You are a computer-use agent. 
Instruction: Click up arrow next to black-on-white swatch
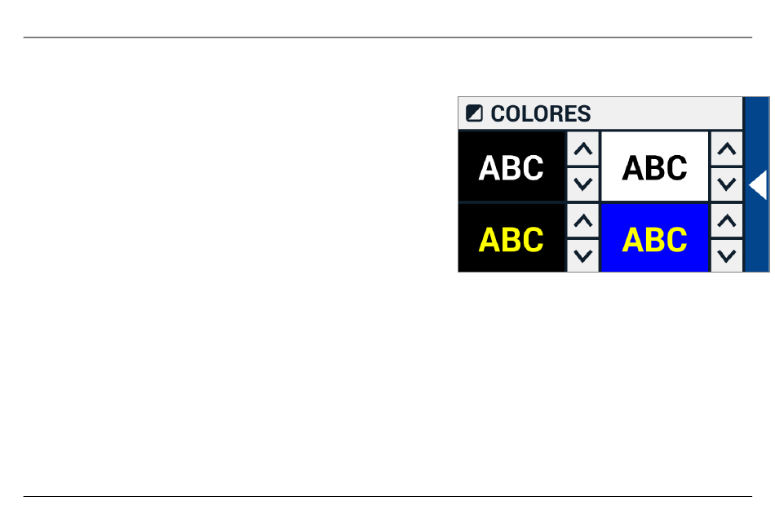tap(727, 149)
